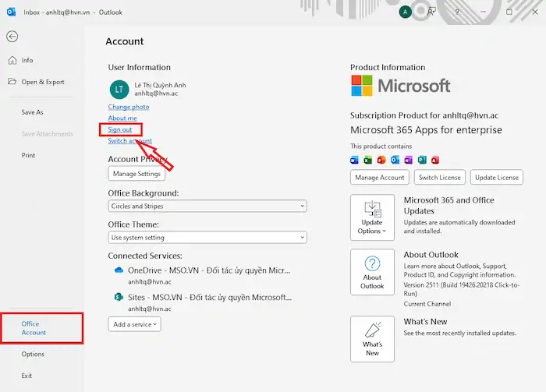Click the Manage Account button
546x392 pixels.
380,178
